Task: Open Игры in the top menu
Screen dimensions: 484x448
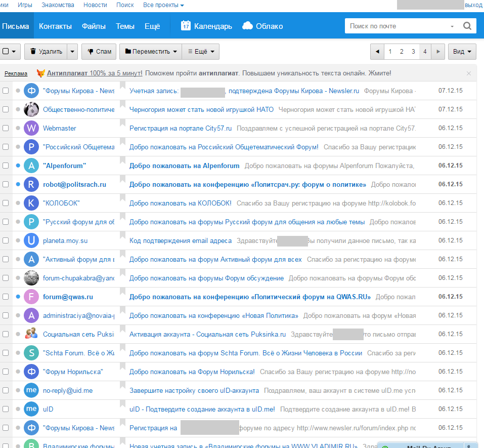Action: click(x=25, y=5)
